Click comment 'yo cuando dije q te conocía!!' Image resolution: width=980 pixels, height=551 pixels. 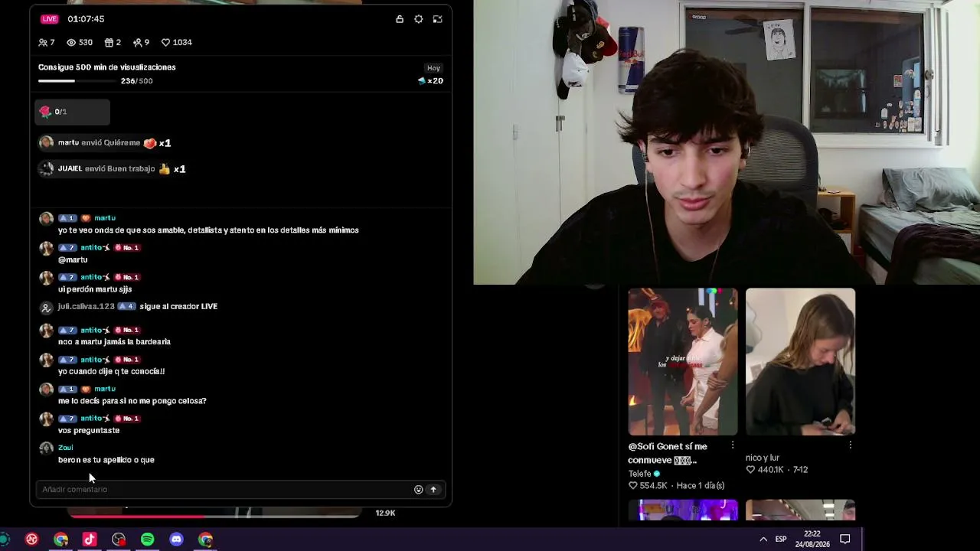pos(111,371)
